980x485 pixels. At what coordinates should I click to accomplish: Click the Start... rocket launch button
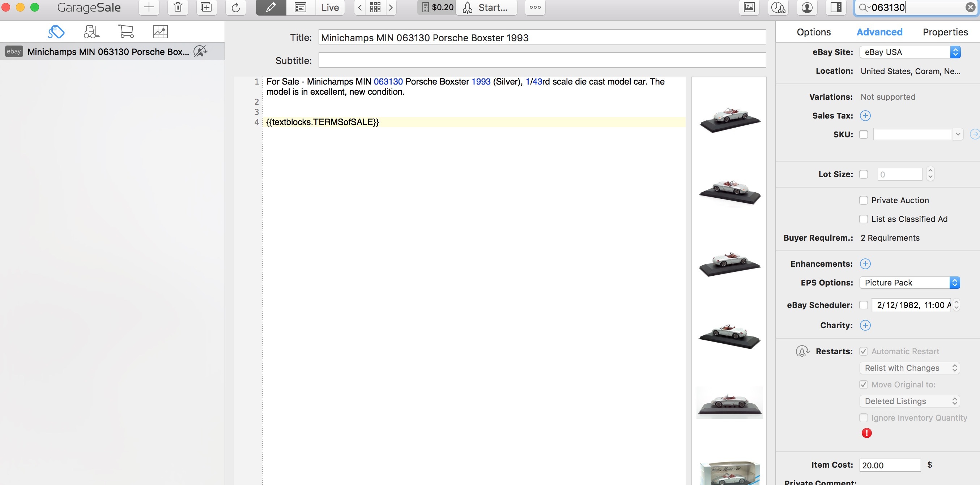(x=486, y=7)
